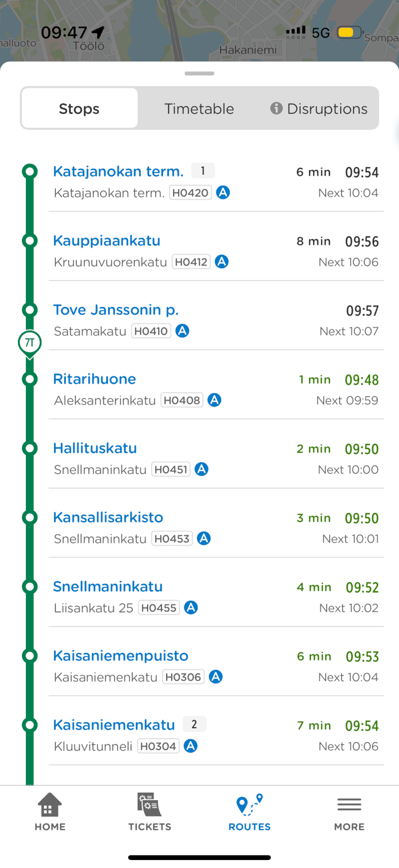The image size is (399, 868).
Task: Select the Hallituskatu 09:50 departure time
Action: tap(362, 449)
